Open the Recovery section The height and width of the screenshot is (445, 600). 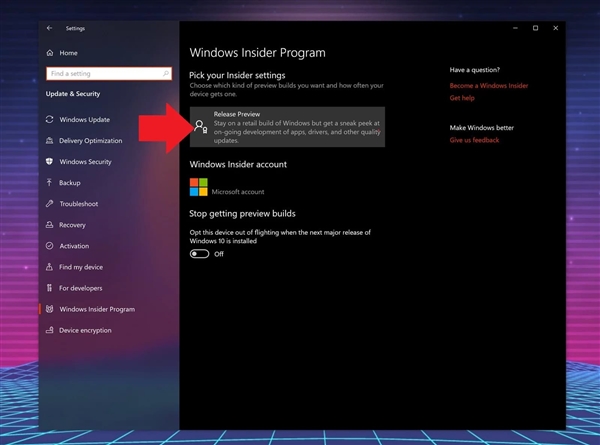click(x=72, y=225)
